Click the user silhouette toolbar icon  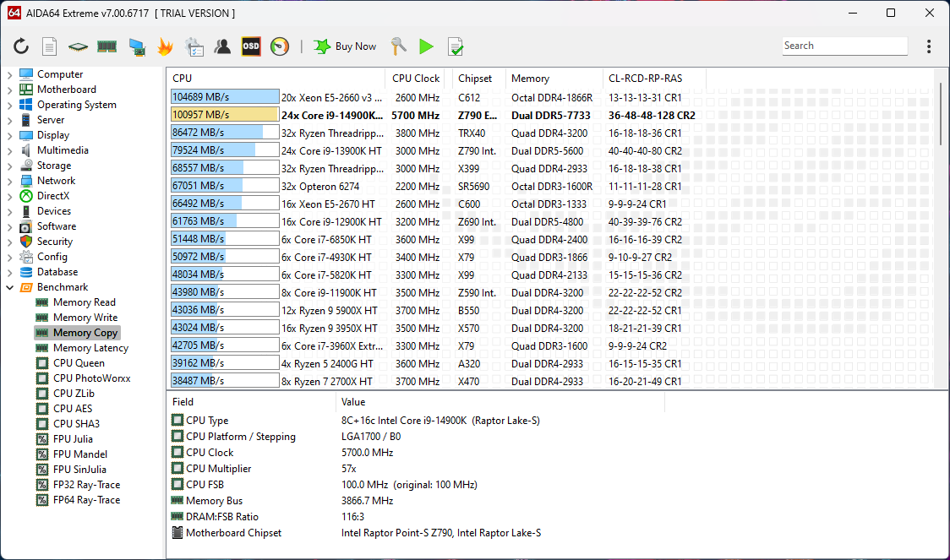(x=222, y=46)
